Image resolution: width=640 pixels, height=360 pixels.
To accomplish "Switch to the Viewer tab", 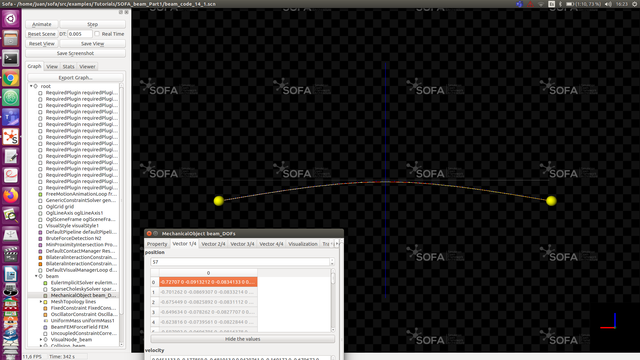I will tap(87, 67).
